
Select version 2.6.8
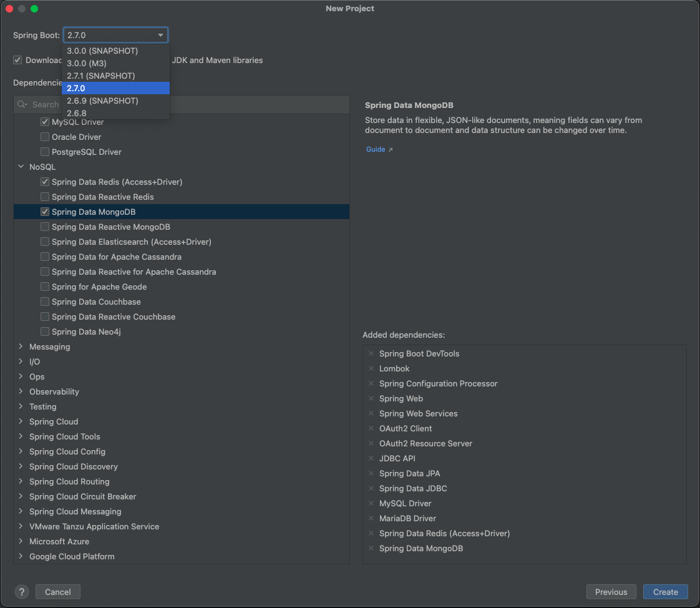tap(115, 113)
